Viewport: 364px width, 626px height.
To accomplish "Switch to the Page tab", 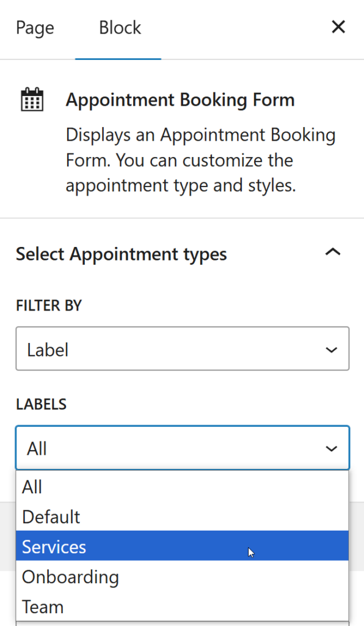I will (35, 28).
